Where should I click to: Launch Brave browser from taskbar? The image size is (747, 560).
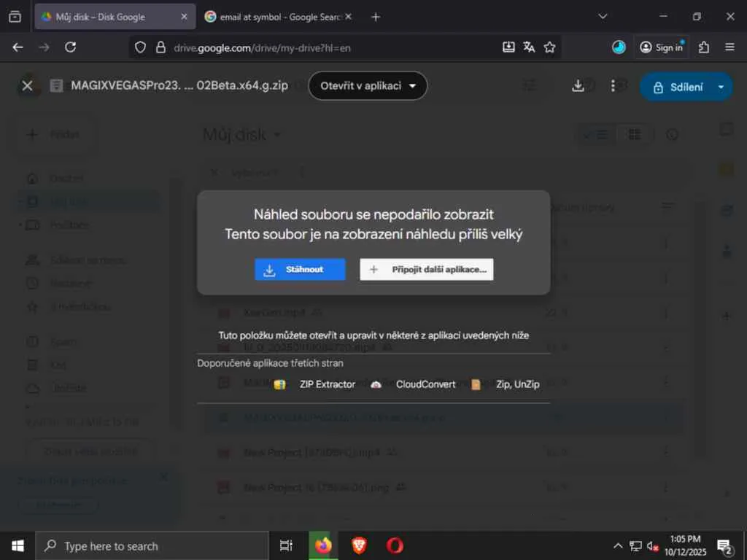pos(359,545)
